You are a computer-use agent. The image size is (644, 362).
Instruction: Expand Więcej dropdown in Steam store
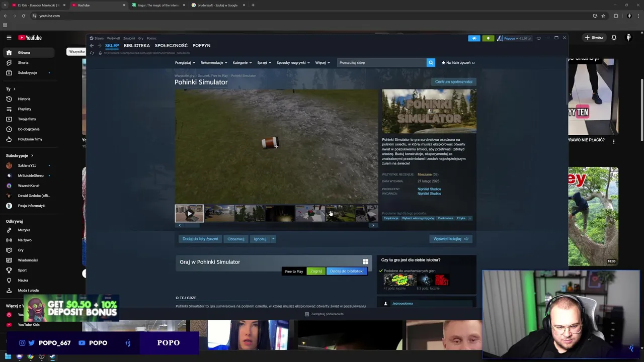tap(323, 63)
